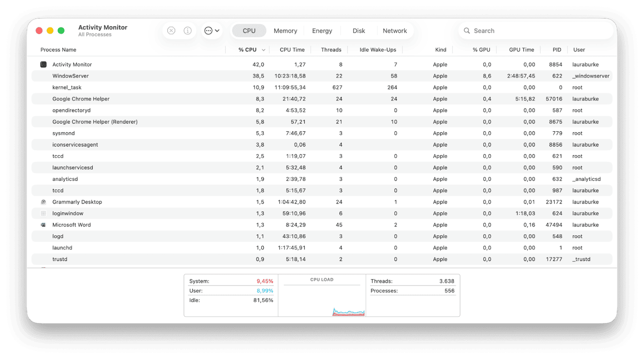Click the Quit Process (X) icon
644x359 pixels.
pos(171,30)
